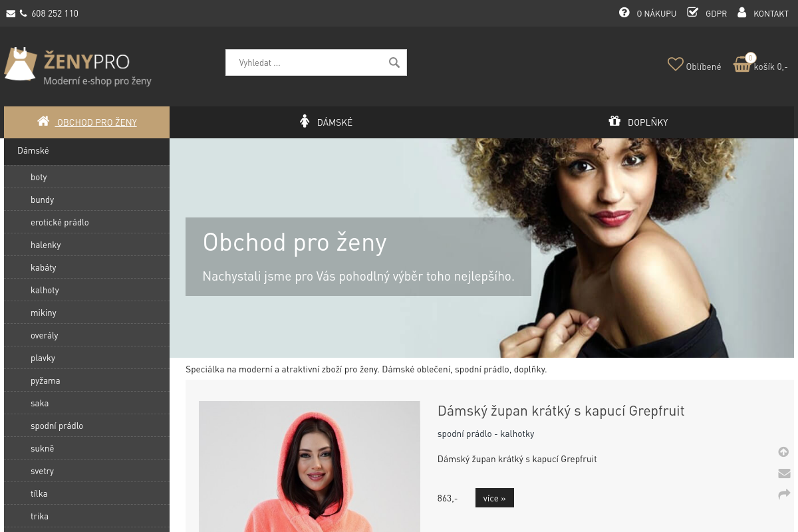Viewport: 798px width, 532px height.
Task: Select the heart icon next to Oblíbené
Action: 676,64
